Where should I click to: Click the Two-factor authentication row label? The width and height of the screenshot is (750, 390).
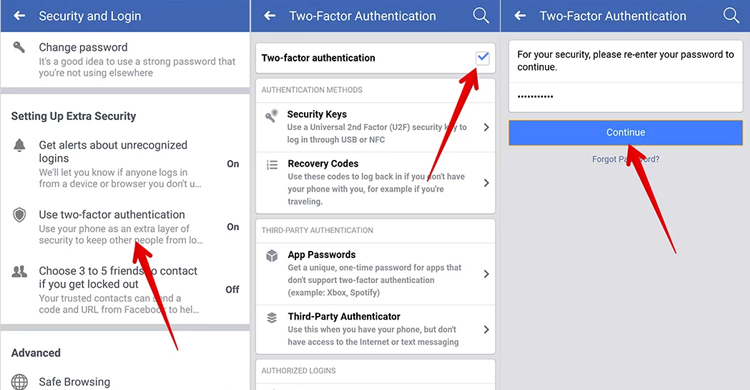click(318, 58)
